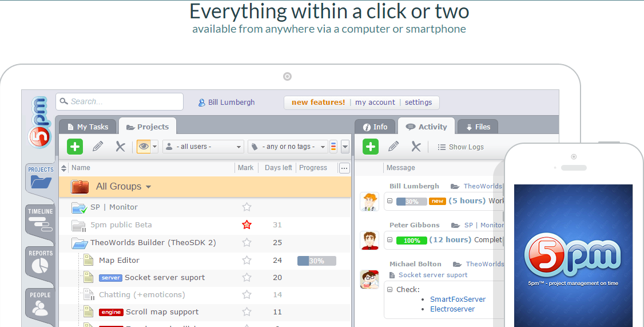The height and width of the screenshot is (327, 644).
Task: Click the 5pm public Beta folder icon
Action: pos(78,226)
